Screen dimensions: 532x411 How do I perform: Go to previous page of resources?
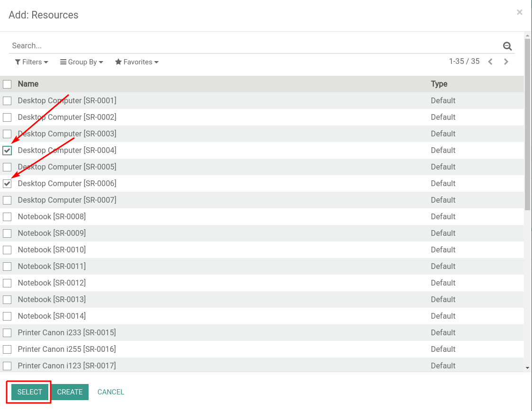[x=490, y=62]
